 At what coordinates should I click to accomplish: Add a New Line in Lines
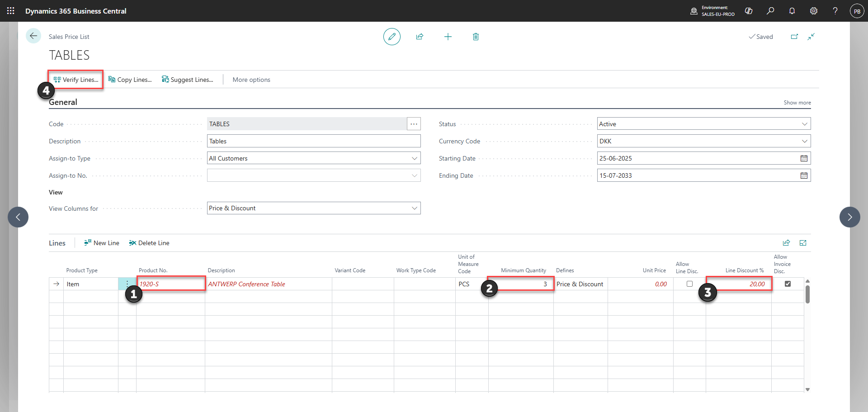[x=102, y=243]
